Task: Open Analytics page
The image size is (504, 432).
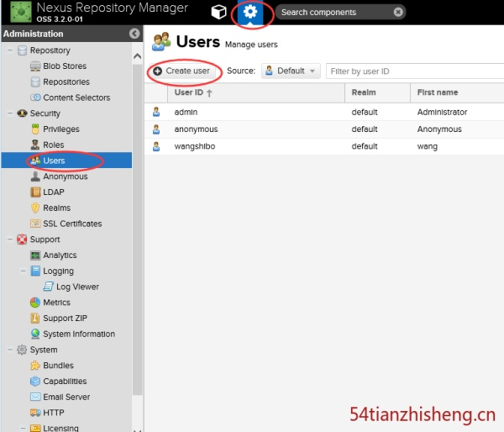Action: pyautogui.click(x=60, y=256)
